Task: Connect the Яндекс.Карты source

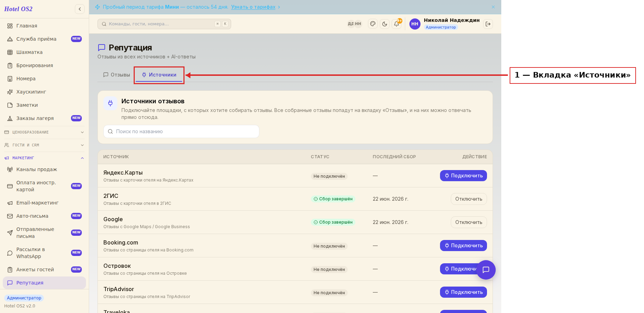Action: (x=463, y=176)
